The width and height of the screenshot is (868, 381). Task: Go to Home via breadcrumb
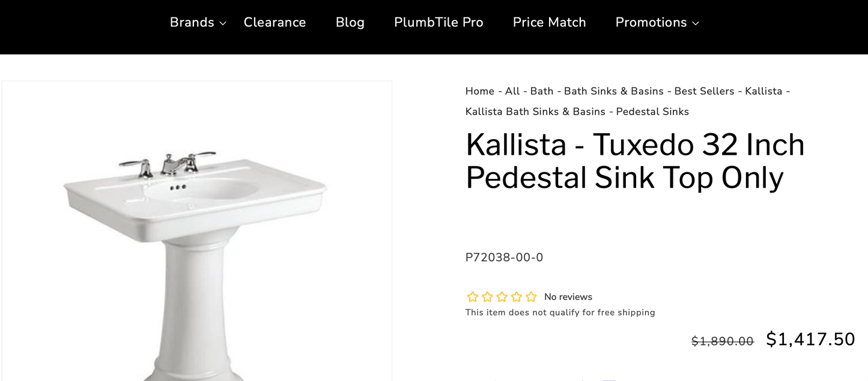point(479,91)
